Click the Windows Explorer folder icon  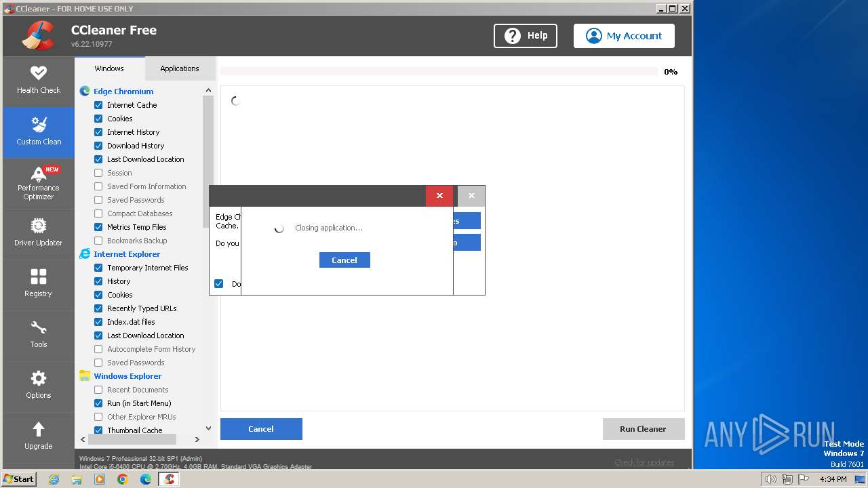click(x=85, y=375)
